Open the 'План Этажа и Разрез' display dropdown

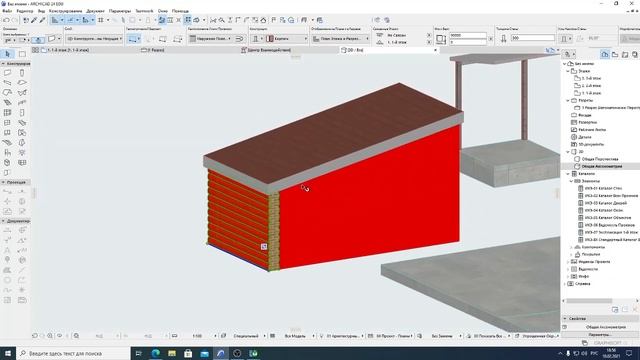pyautogui.click(x=340, y=38)
